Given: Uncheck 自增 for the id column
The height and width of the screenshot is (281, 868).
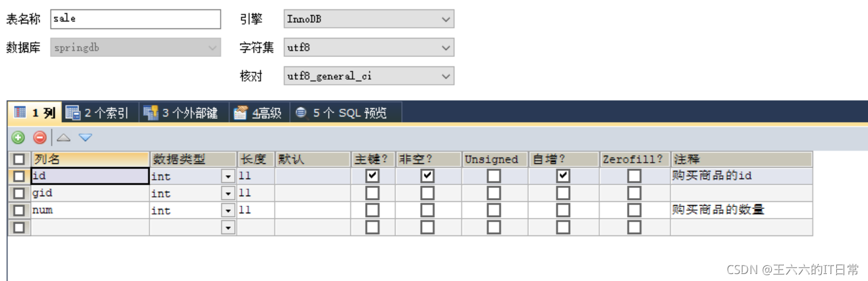Looking at the screenshot, I should coord(563,176).
